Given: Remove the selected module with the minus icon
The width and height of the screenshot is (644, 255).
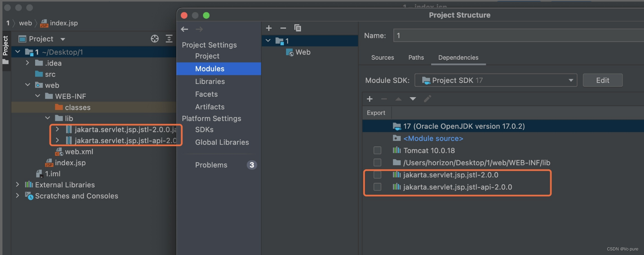Looking at the screenshot, I should click(283, 28).
